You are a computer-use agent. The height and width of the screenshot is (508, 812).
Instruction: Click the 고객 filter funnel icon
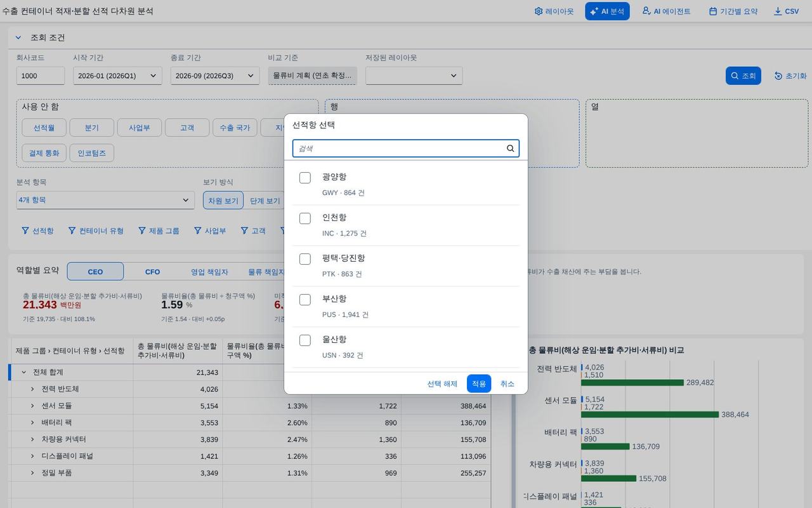coord(244,231)
